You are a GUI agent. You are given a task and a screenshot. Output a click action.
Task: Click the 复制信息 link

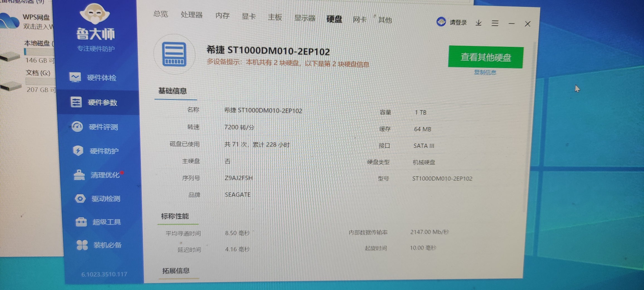485,72
